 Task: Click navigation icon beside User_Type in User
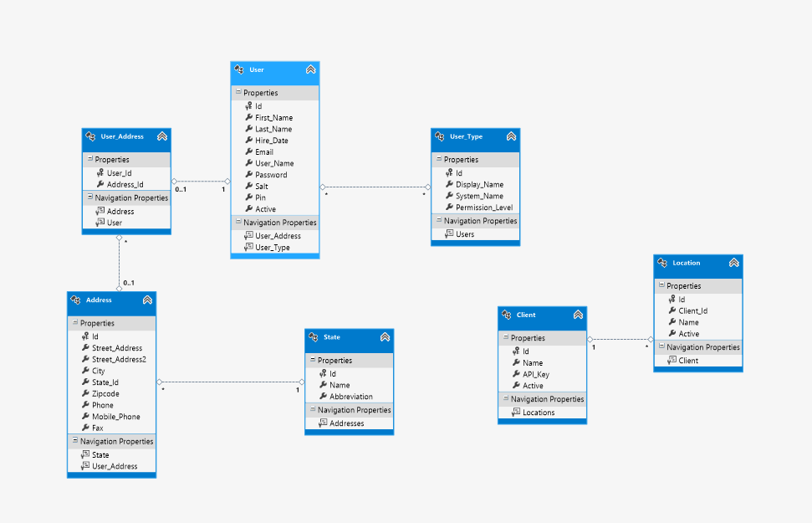[x=248, y=247]
